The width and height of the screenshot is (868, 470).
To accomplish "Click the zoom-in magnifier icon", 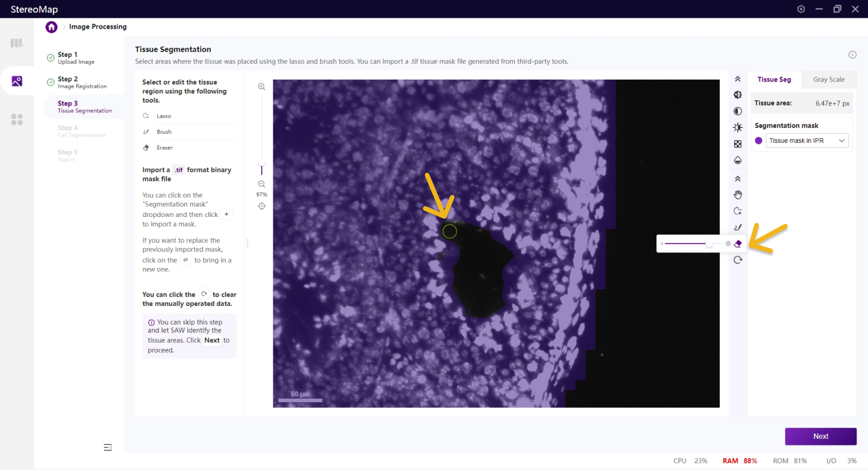I will click(x=262, y=87).
